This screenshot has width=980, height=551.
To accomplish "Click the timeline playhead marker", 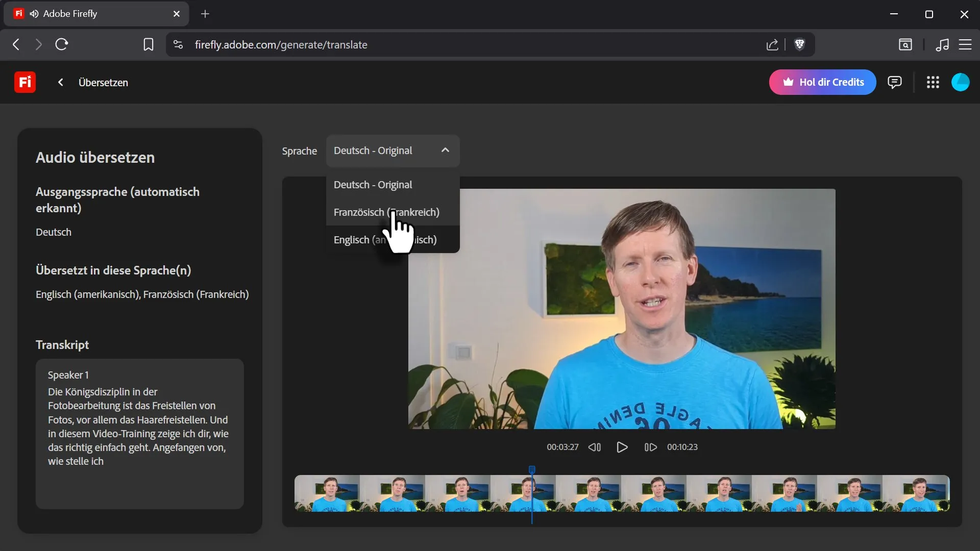I will click(x=532, y=469).
